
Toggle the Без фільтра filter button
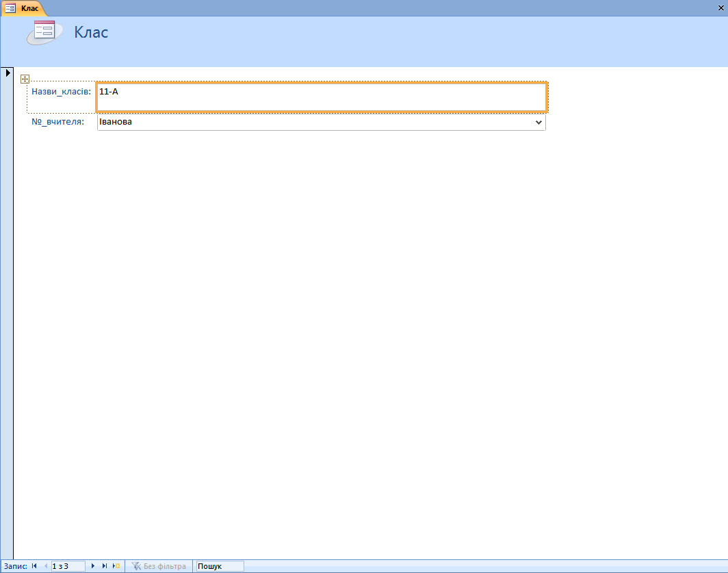click(x=159, y=566)
